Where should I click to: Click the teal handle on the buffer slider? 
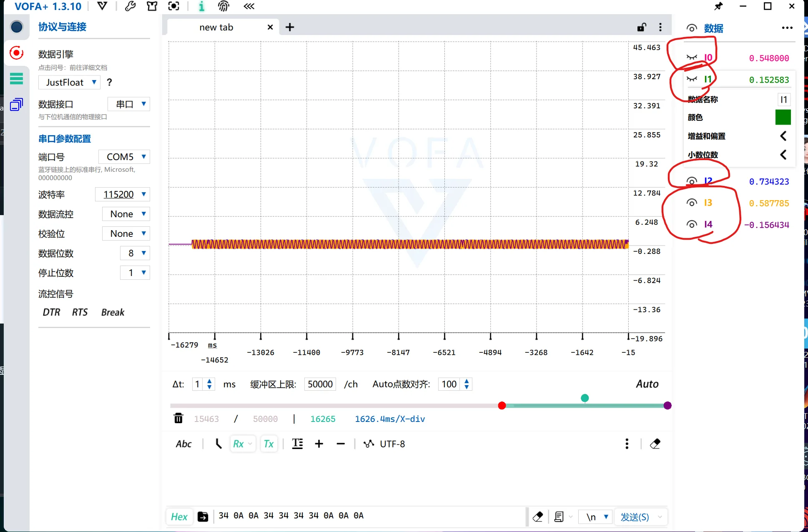pyautogui.click(x=585, y=398)
